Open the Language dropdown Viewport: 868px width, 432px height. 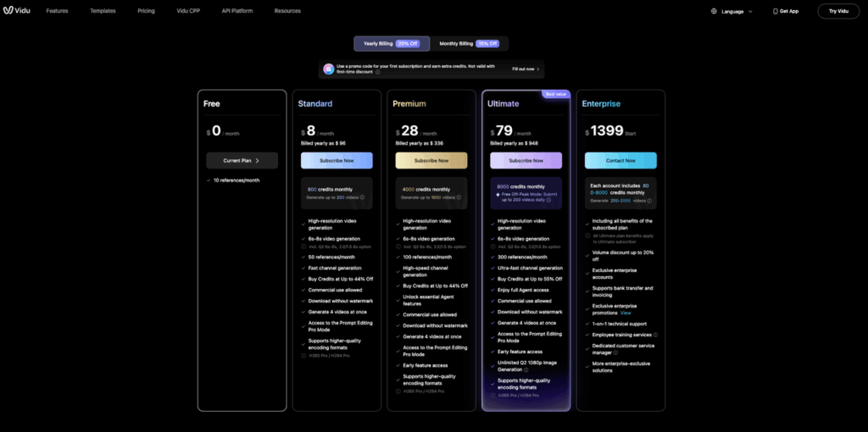(732, 11)
